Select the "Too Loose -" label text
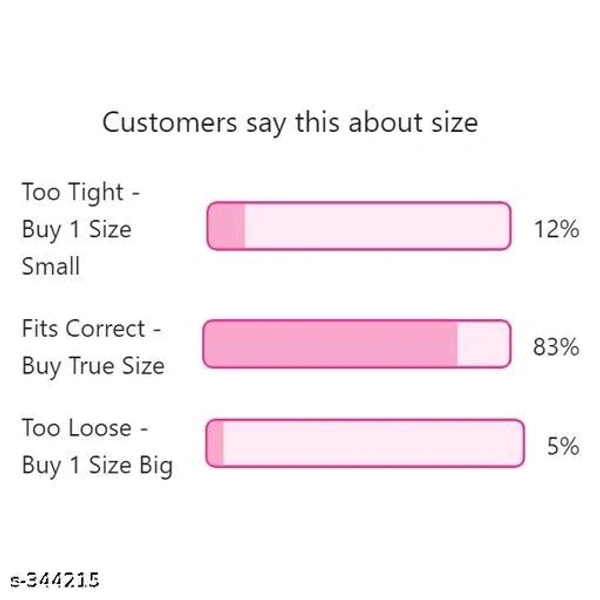The image size is (600, 600). (x=85, y=428)
